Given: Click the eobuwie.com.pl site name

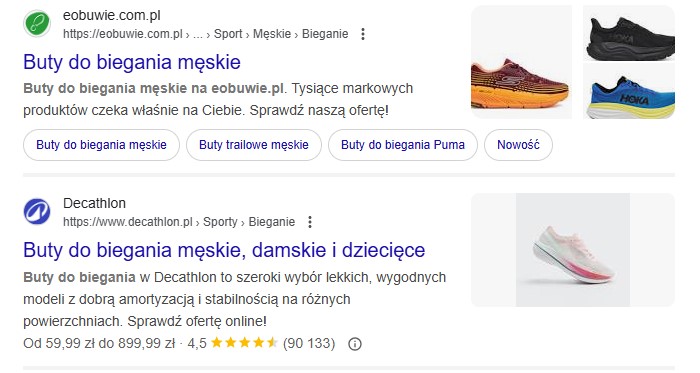Looking at the screenshot, I should (112, 16).
